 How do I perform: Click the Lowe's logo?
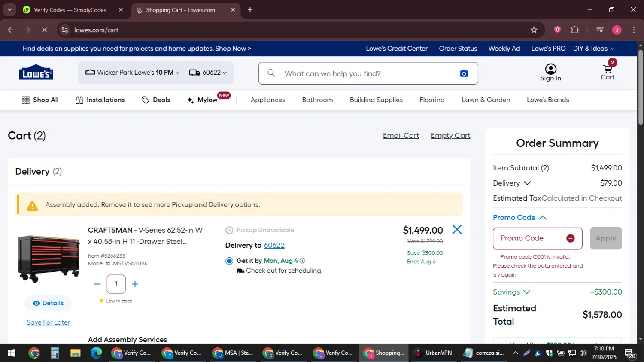(x=36, y=73)
